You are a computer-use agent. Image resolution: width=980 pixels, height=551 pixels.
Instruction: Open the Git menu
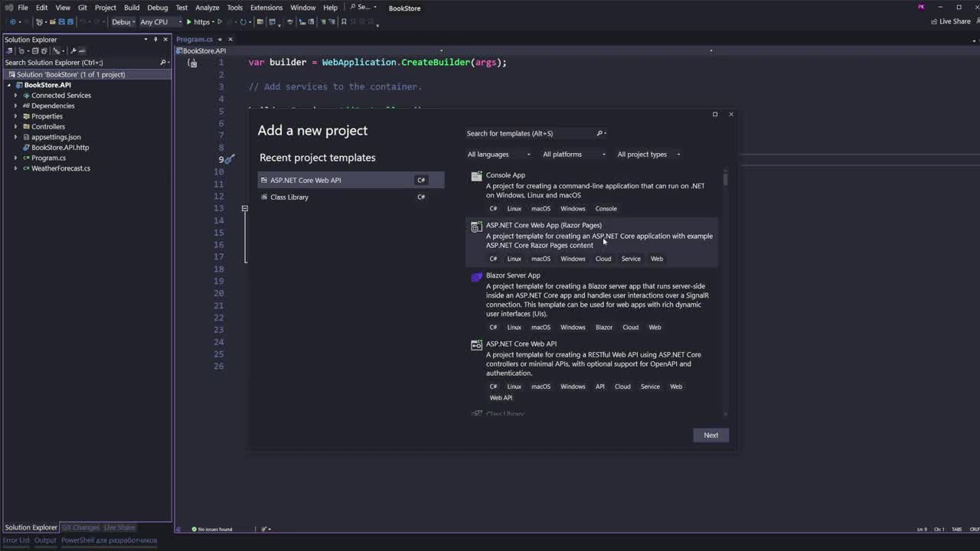tap(82, 8)
